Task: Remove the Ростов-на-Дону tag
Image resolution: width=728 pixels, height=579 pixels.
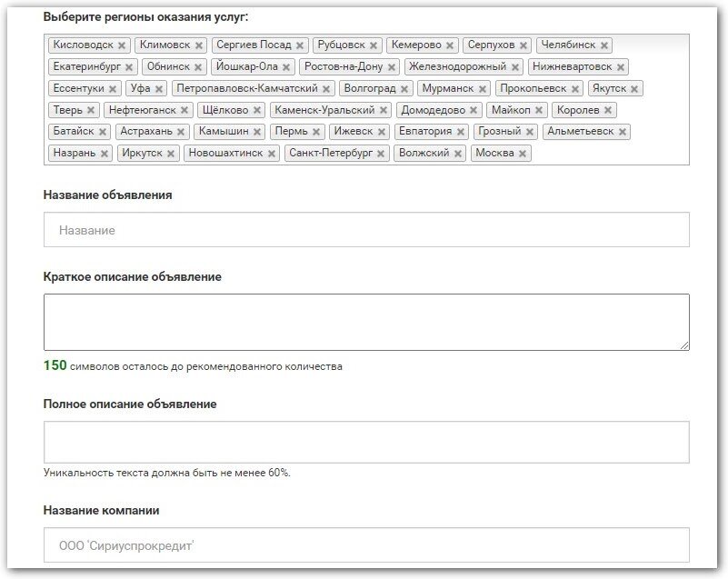Action: pyautogui.click(x=392, y=67)
